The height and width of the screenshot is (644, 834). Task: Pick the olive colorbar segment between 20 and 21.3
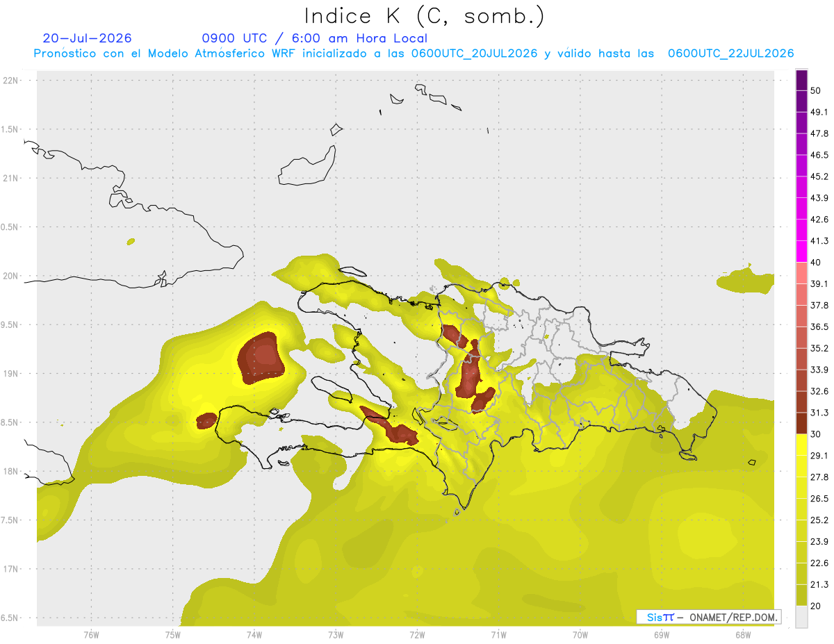click(801, 595)
